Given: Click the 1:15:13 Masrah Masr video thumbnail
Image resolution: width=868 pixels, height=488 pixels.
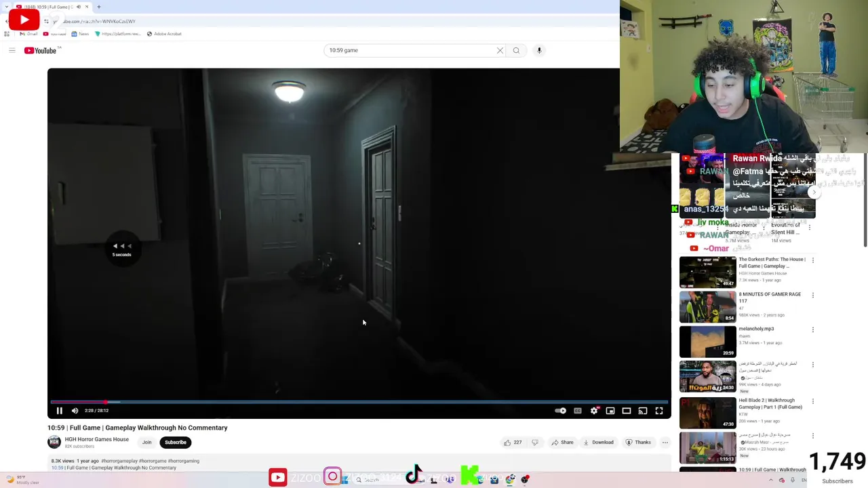Looking at the screenshot, I should coord(707,447).
